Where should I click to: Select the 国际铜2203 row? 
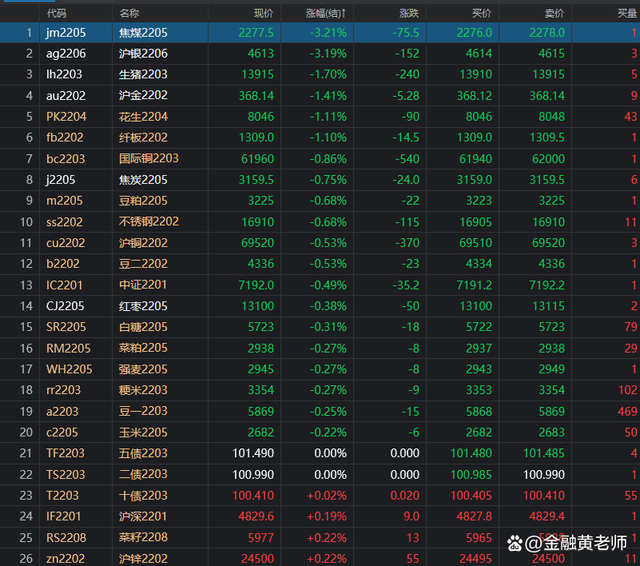click(x=149, y=159)
